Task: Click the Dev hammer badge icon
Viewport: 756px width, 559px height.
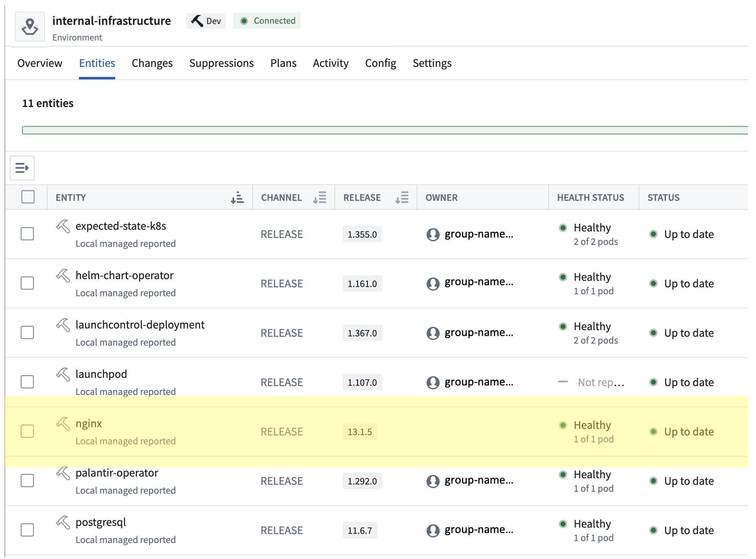Action: pos(197,21)
